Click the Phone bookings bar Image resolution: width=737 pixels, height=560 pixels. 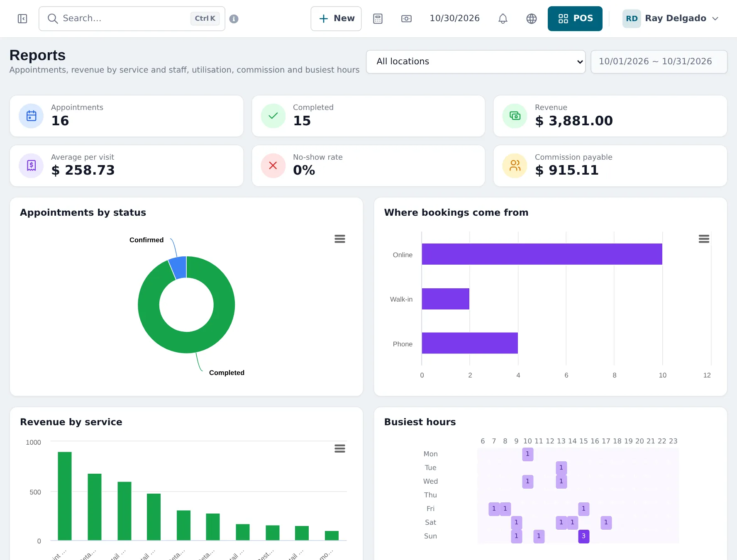470,343
